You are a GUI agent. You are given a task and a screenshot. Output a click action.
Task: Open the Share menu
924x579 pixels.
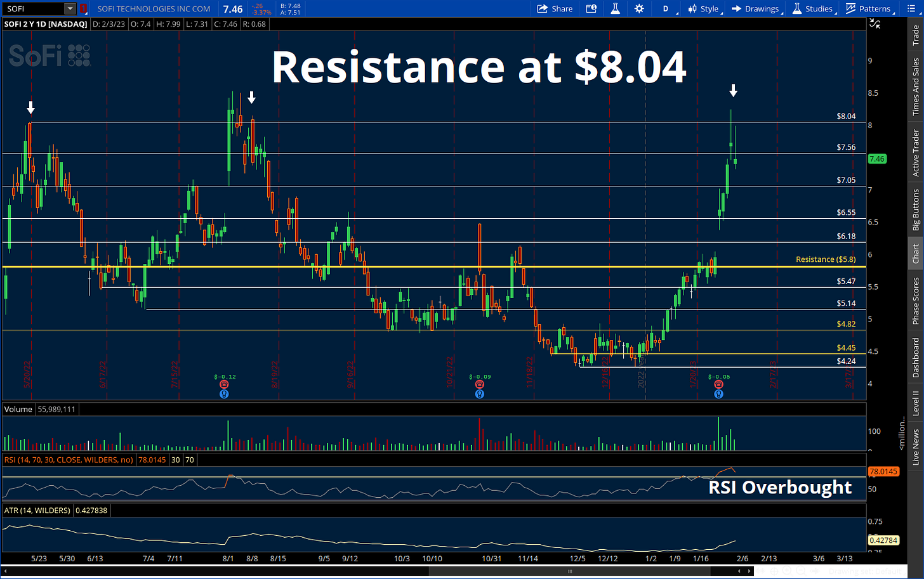[x=555, y=9]
